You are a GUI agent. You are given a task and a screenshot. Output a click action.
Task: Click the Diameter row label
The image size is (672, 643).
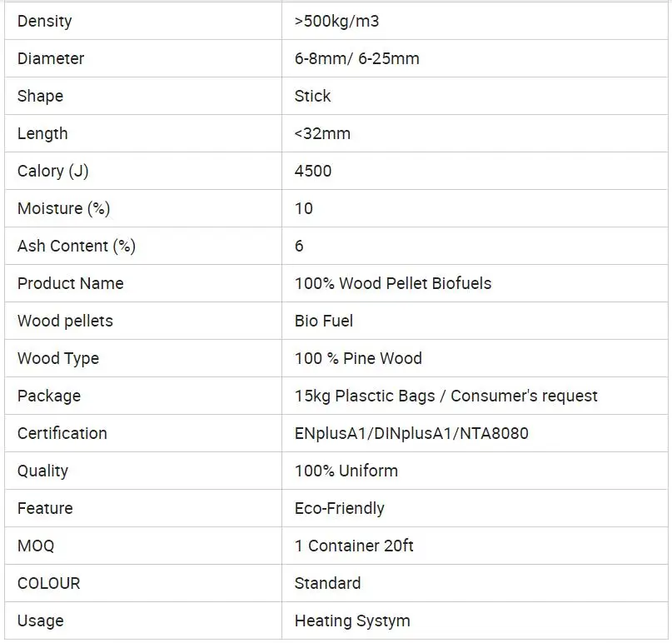pyautogui.click(x=50, y=58)
